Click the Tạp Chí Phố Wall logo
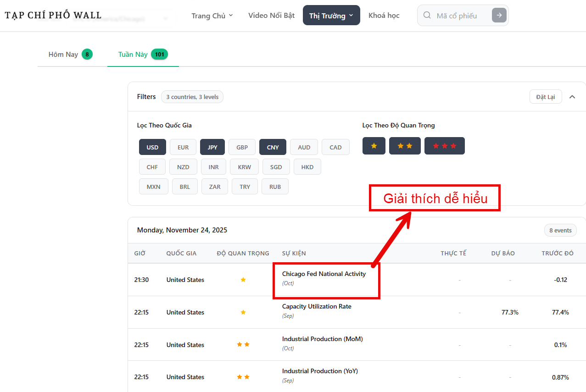The image size is (586, 392). tap(53, 16)
